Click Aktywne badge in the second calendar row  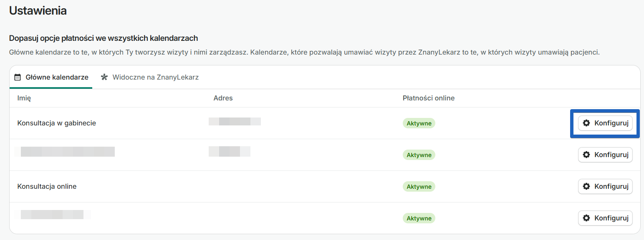click(x=419, y=155)
